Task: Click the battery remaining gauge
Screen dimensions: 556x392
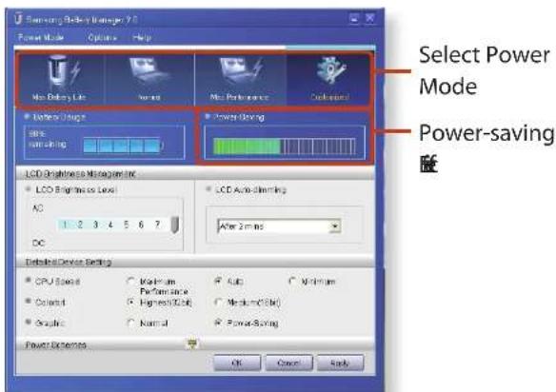Action: click(123, 146)
